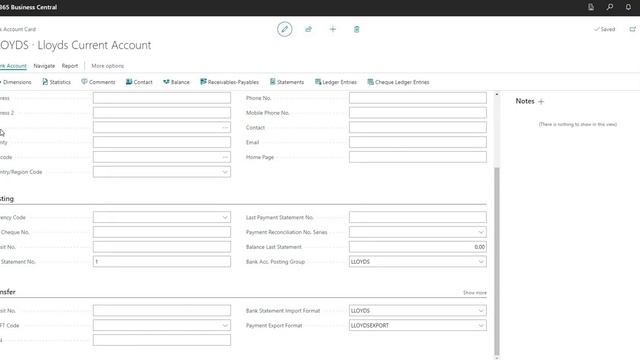Screen dimensions: 640x360
Task: Click the Saved status indicator
Action: click(604, 29)
